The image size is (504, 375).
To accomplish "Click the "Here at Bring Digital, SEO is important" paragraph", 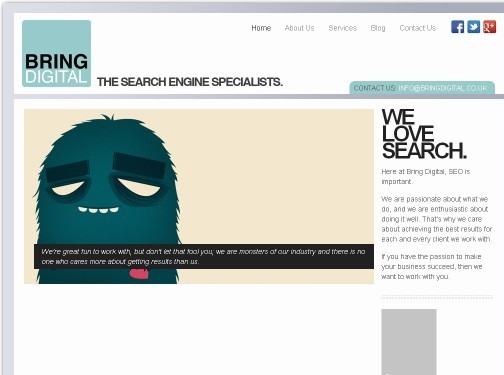I will (x=426, y=176).
